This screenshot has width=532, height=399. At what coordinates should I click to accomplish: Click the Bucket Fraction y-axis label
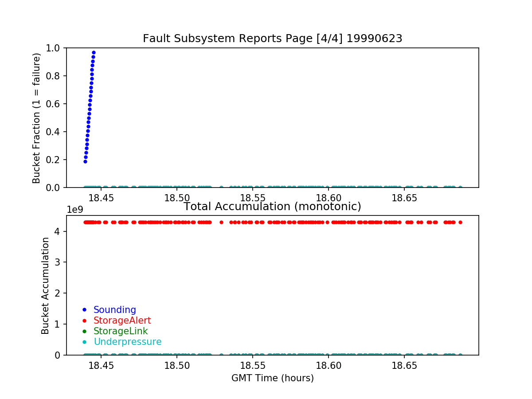(36, 118)
